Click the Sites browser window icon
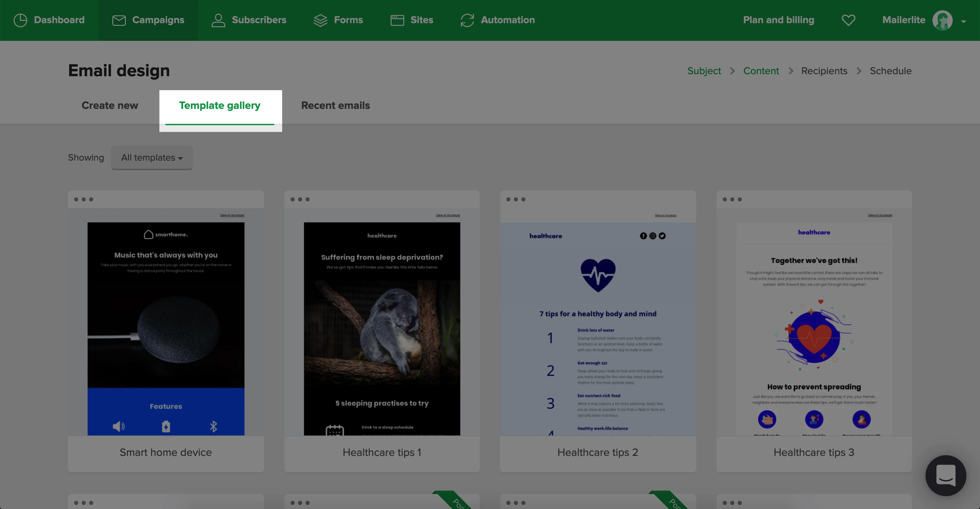980x509 pixels. click(x=397, y=20)
